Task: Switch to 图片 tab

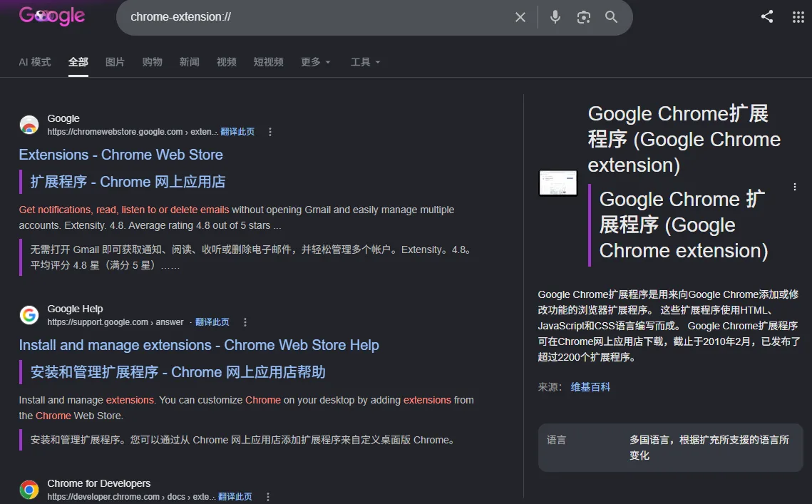Action: [x=115, y=62]
